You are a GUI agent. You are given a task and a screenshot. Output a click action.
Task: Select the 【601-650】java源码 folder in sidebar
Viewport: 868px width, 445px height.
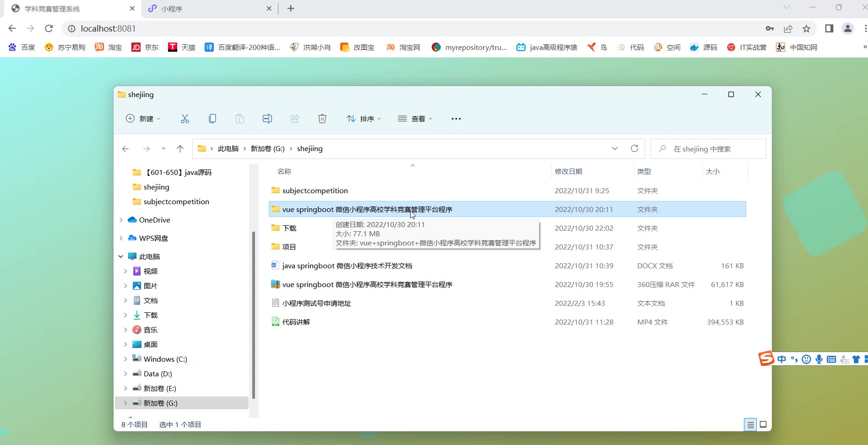click(172, 172)
